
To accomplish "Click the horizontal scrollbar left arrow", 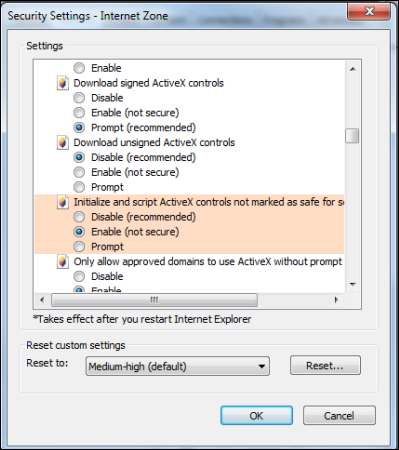I will coord(42,300).
